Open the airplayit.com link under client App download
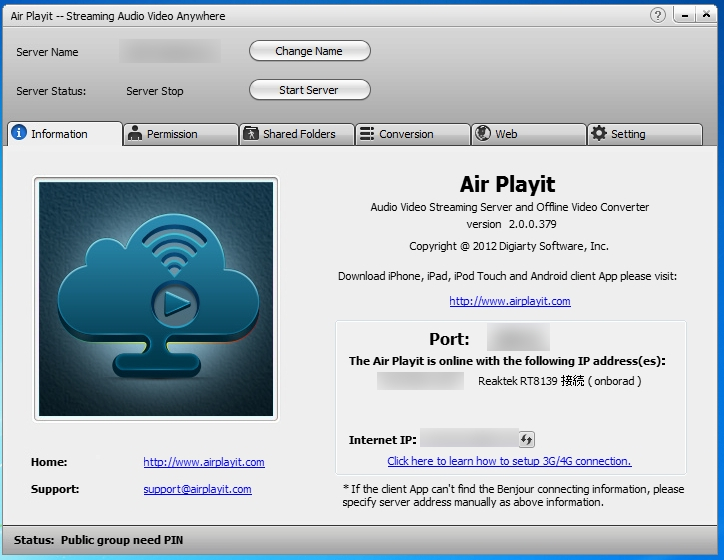The height and width of the screenshot is (560, 724). click(x=510, y=301)
